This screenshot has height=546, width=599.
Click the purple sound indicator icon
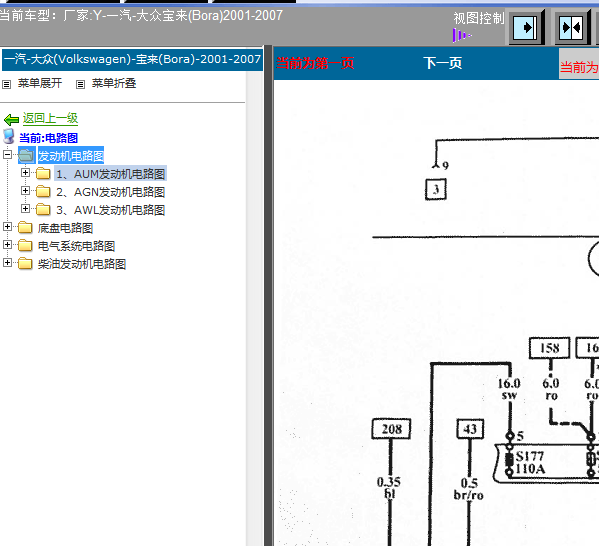click(x=462, y=36)
